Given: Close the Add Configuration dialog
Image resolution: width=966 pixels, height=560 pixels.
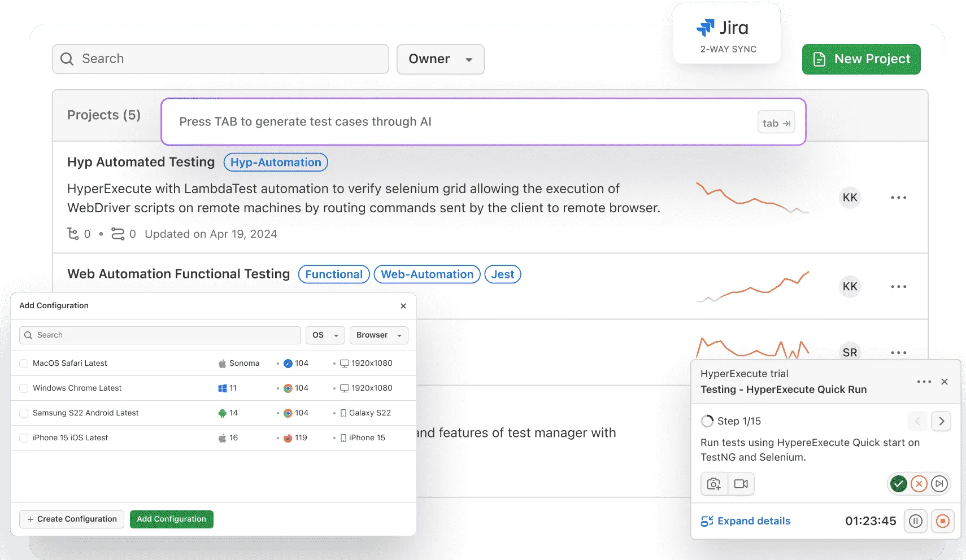Looking at the screenshot, I should tap(403, 306).
